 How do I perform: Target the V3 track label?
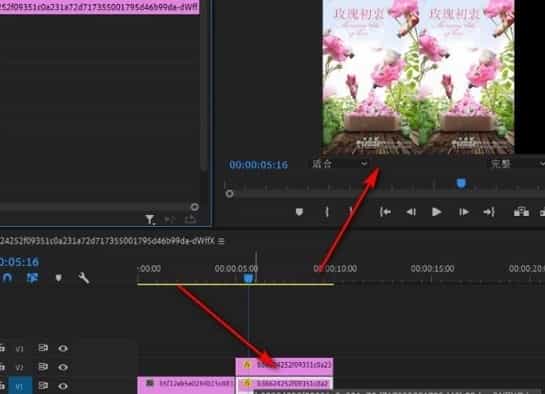(x=19, y=348)
